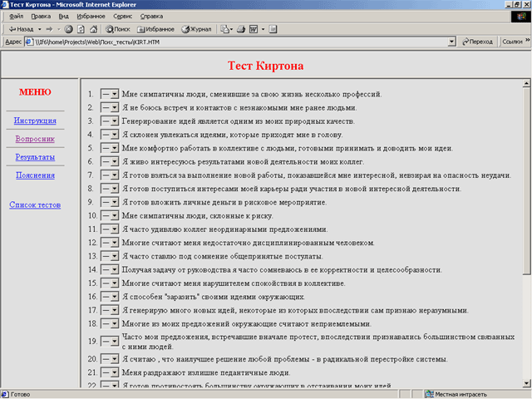The height and width of the screenshot is (399, 532).
Task: Open answer dropdown for question 18
Action: 109,323
